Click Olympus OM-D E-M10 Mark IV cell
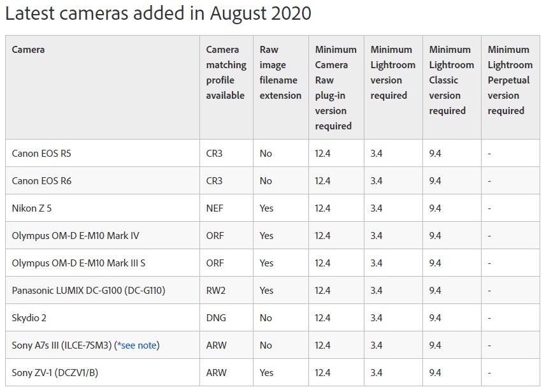Screen dimensions: 546x392 tap(75, 236)
